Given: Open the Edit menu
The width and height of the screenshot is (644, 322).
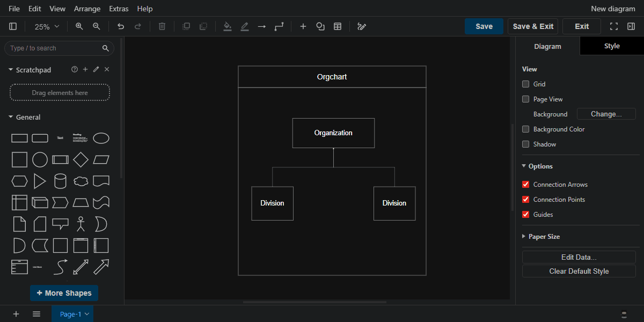Looking at the screenshot, I should pos(35,9).
